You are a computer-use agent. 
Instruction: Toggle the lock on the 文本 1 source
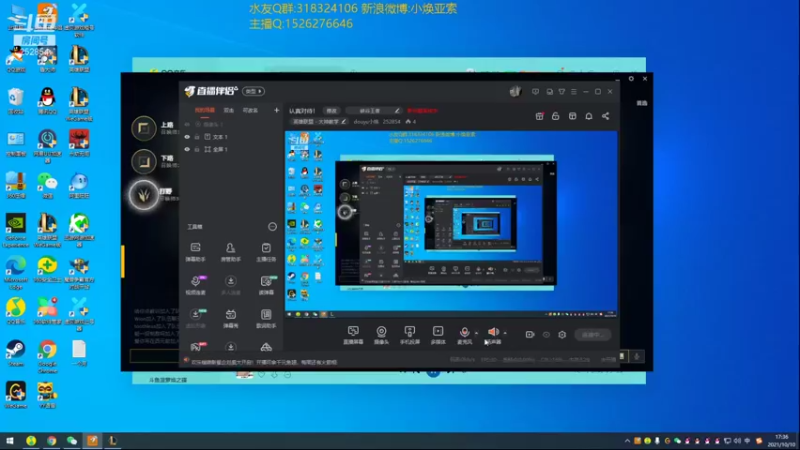tap(197, 137)
